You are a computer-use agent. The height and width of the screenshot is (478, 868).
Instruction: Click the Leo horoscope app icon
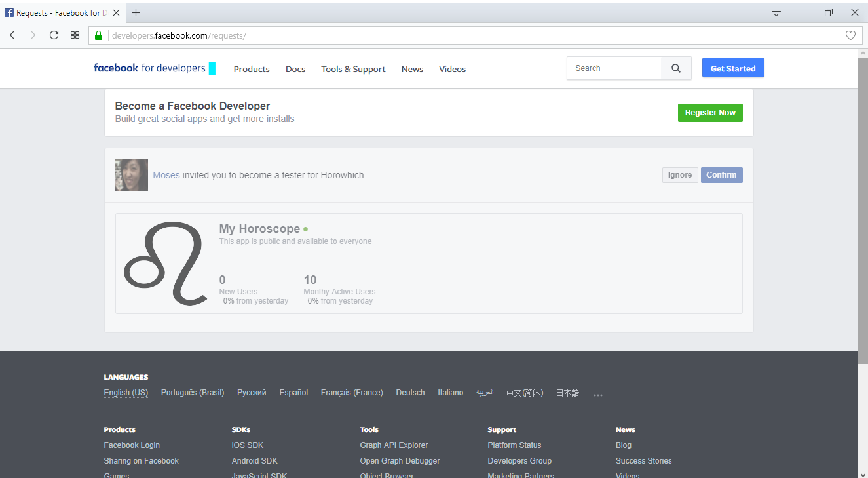coord(165,264)
